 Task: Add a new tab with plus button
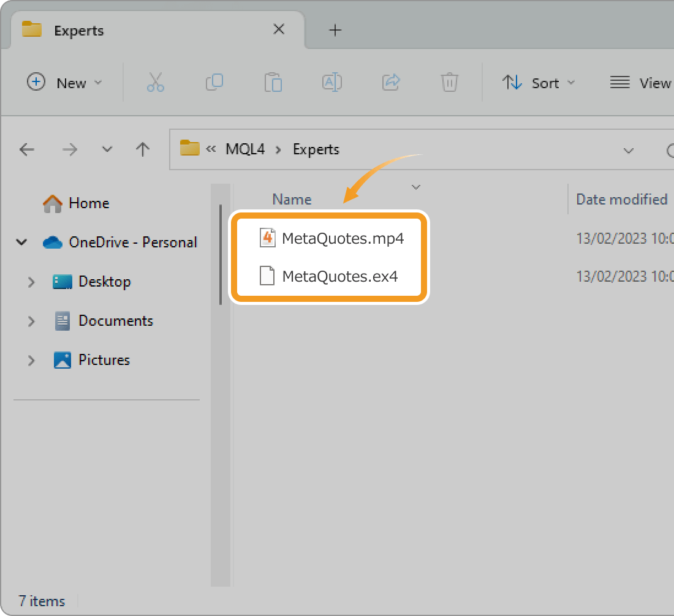(335, 30)
